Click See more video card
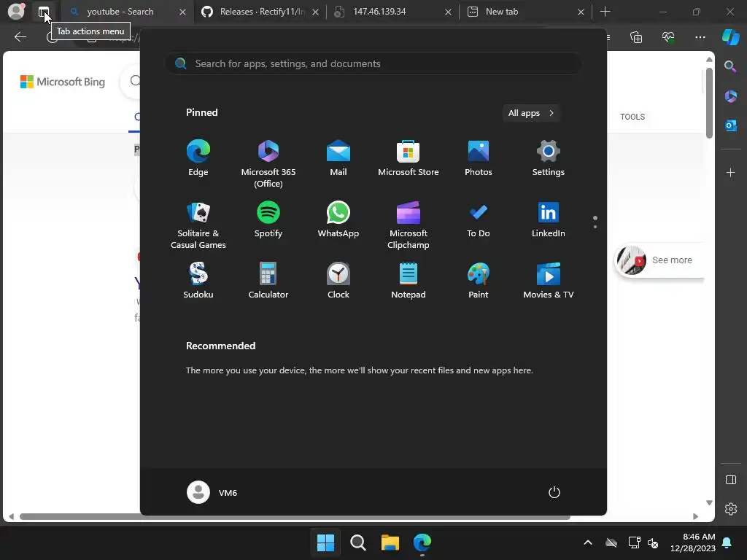 [659, 260]
